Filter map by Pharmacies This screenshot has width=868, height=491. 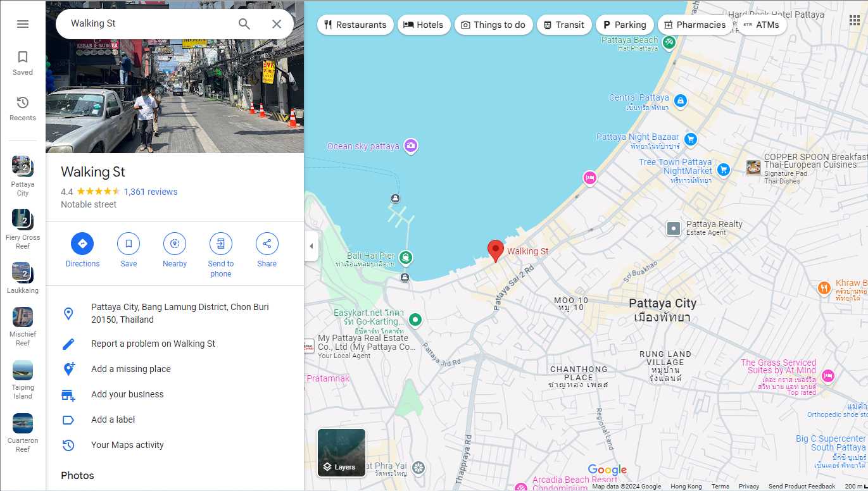[x=695, y=25]
